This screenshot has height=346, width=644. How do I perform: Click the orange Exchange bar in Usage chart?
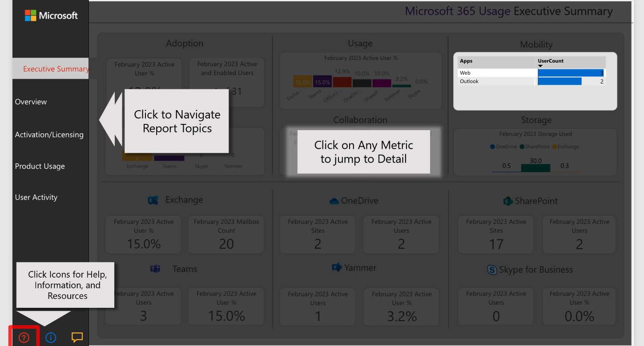coord(303,81)
